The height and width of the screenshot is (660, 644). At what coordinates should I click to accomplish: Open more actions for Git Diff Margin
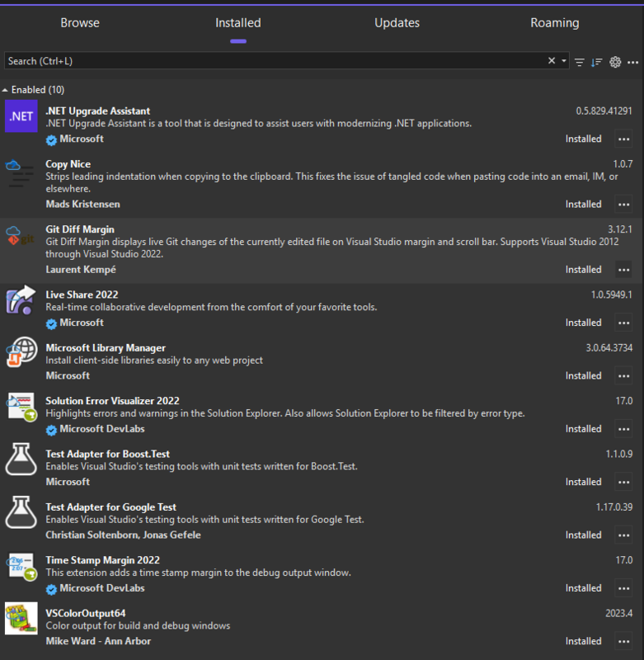(623, 270)
